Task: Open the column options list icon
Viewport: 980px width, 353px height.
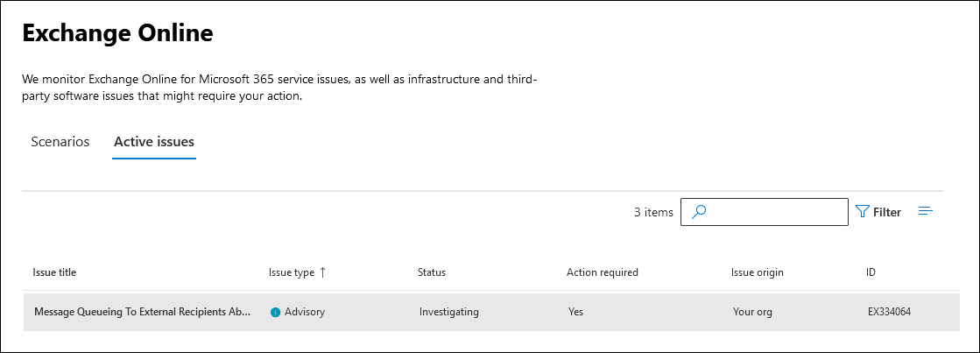Action: 926,211
